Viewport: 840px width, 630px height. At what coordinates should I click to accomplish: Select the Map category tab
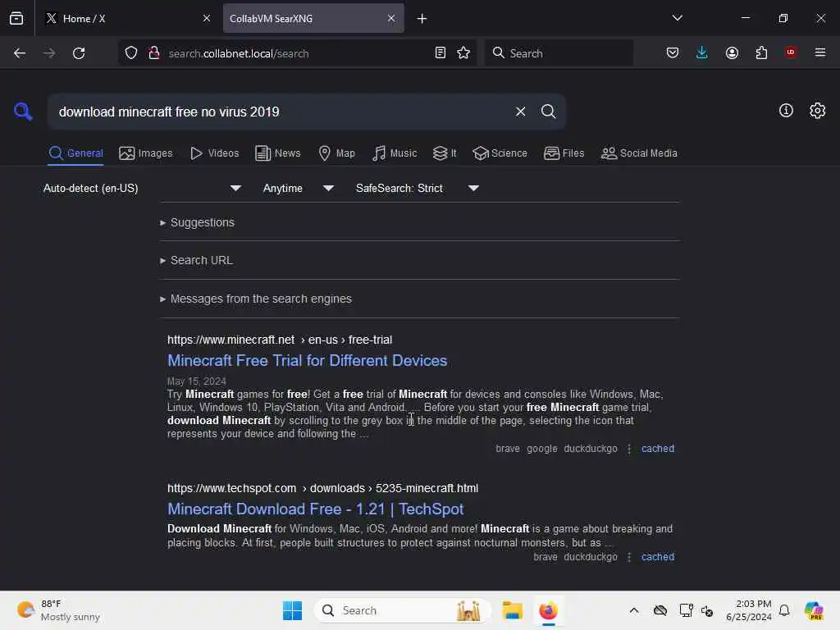336,153
